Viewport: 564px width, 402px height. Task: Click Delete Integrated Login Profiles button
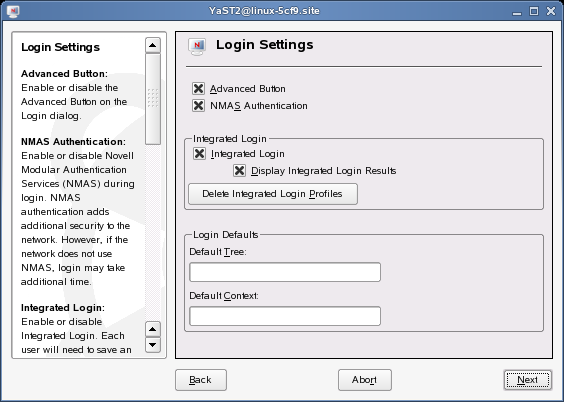273,194
